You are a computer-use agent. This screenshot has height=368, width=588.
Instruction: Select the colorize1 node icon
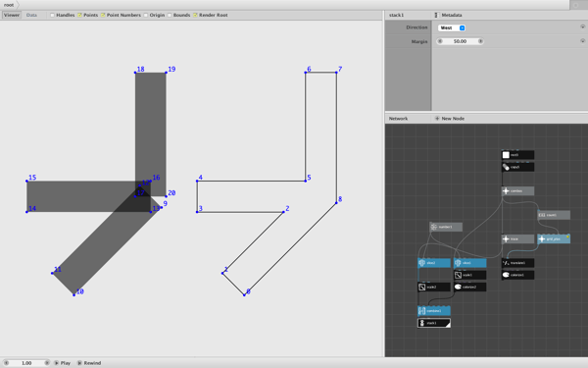tap(506, 275)
